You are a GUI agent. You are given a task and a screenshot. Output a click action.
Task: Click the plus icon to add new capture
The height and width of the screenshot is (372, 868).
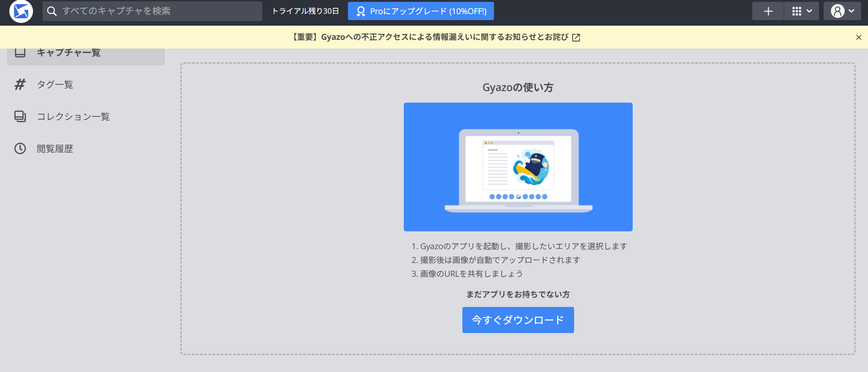click(768, 11)
